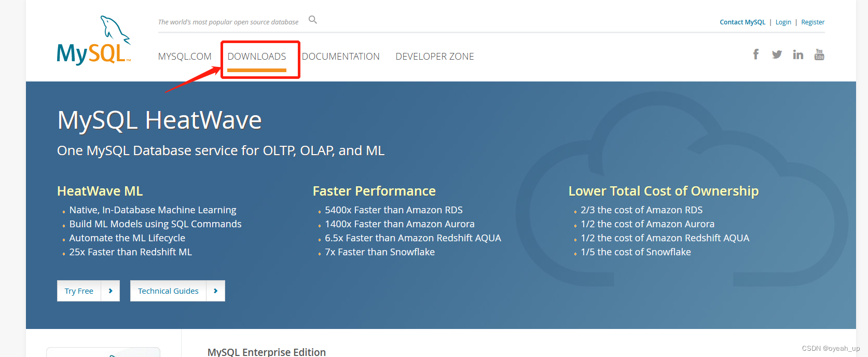
Task: Click '25x Faster than Redshift ML'
Action: [130, 252]
